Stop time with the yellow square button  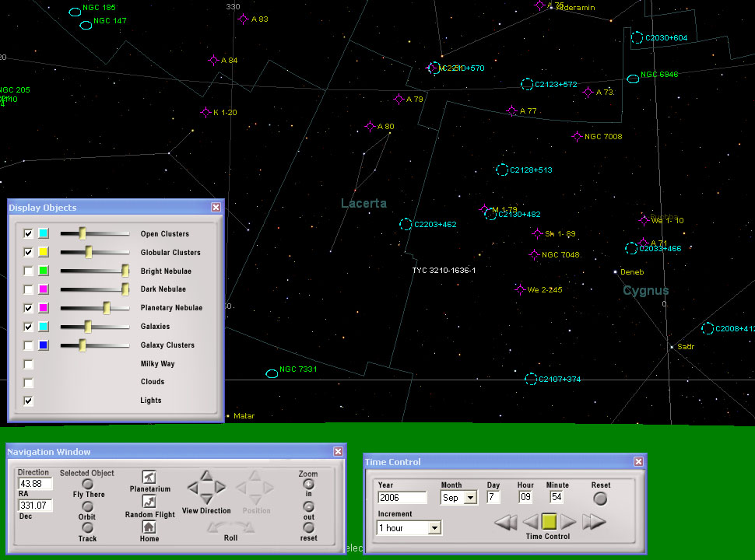[549, 522]
